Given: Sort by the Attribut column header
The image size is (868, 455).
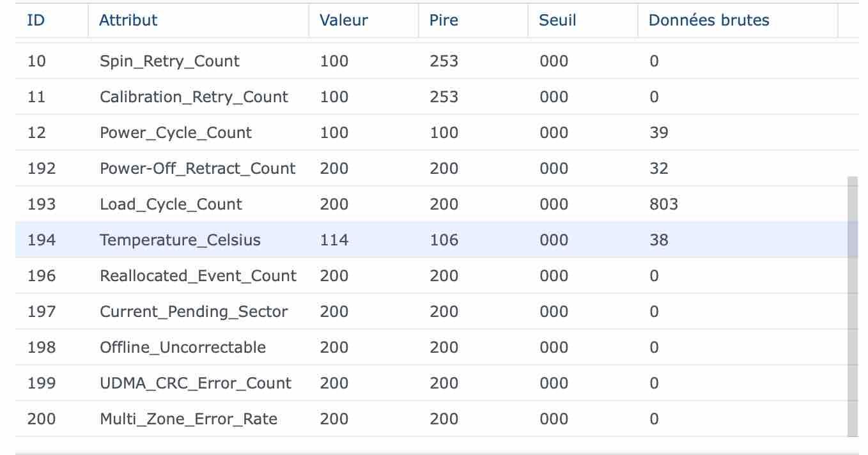Looking at the screenshot, I should coord(198,20).
